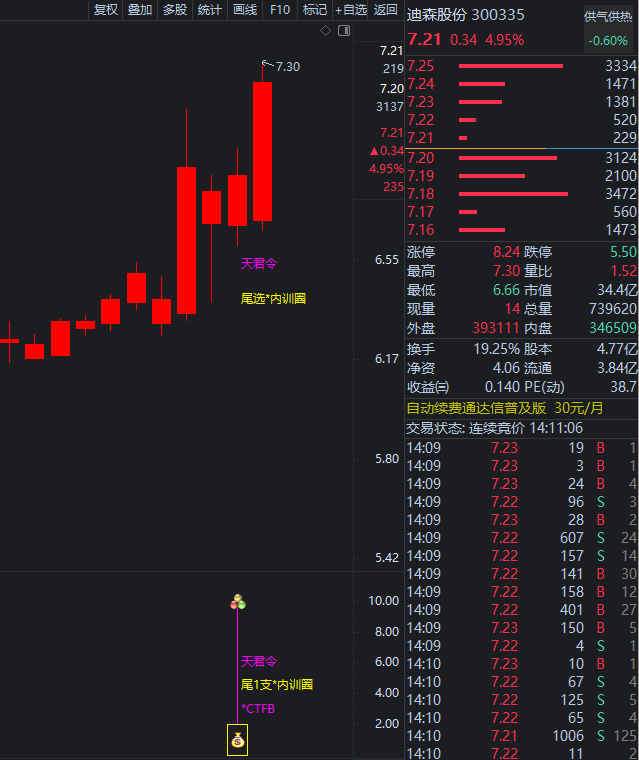Click the money bag signal icon
639x760 pixels.
click(x=238, y=741)
